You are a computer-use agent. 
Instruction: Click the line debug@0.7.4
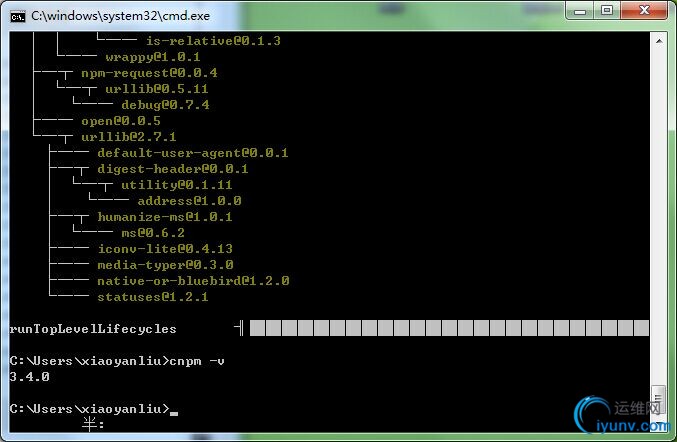click(x=165, y=105)
